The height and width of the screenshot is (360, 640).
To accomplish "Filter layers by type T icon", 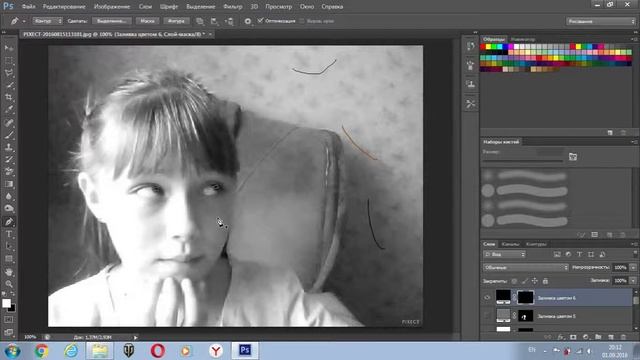I will (579, 254).
